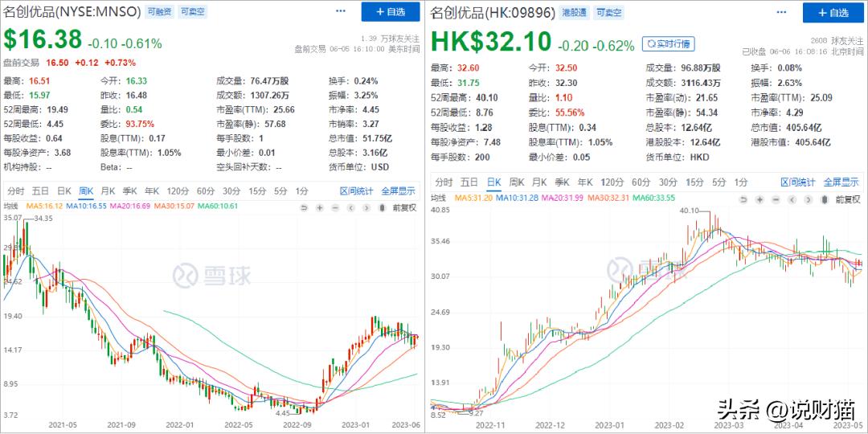This screenshot has width=868, height=434.
Task: Click the reset chart icon on MNSO chart
Action: [303, 207]
